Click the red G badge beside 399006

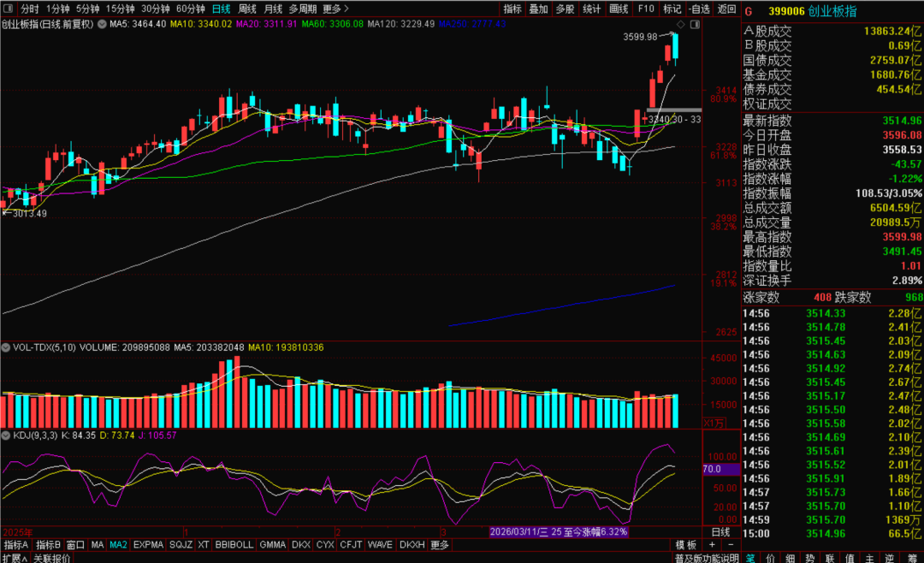pyautogui.click(x=749, y=11)
